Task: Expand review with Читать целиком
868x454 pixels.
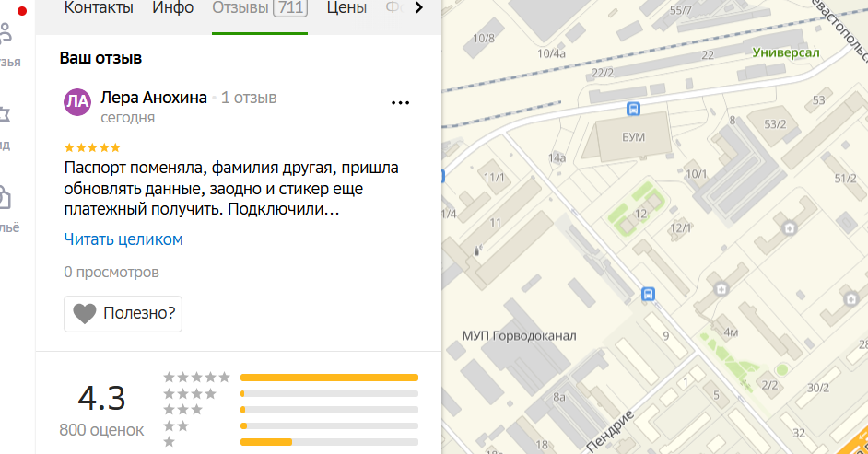Action: coord(123,239)
